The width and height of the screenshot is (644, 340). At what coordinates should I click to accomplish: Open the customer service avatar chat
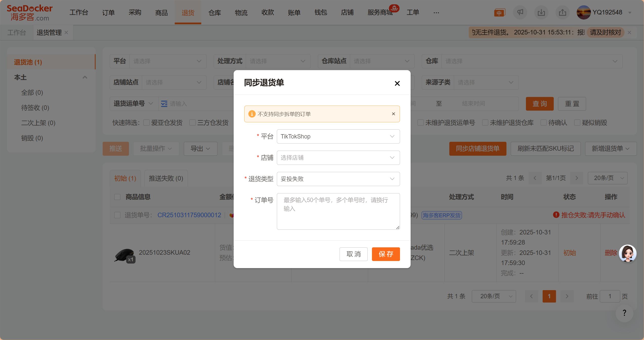627,253
